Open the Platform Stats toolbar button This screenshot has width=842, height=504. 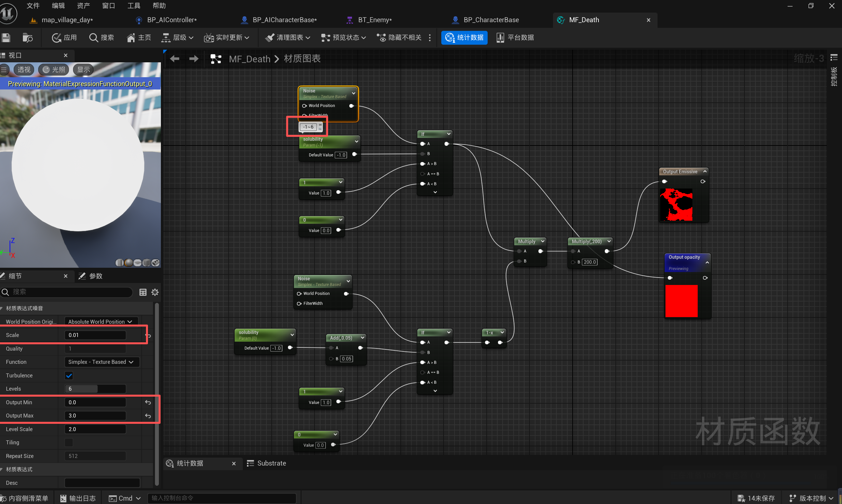click(515, 37)
